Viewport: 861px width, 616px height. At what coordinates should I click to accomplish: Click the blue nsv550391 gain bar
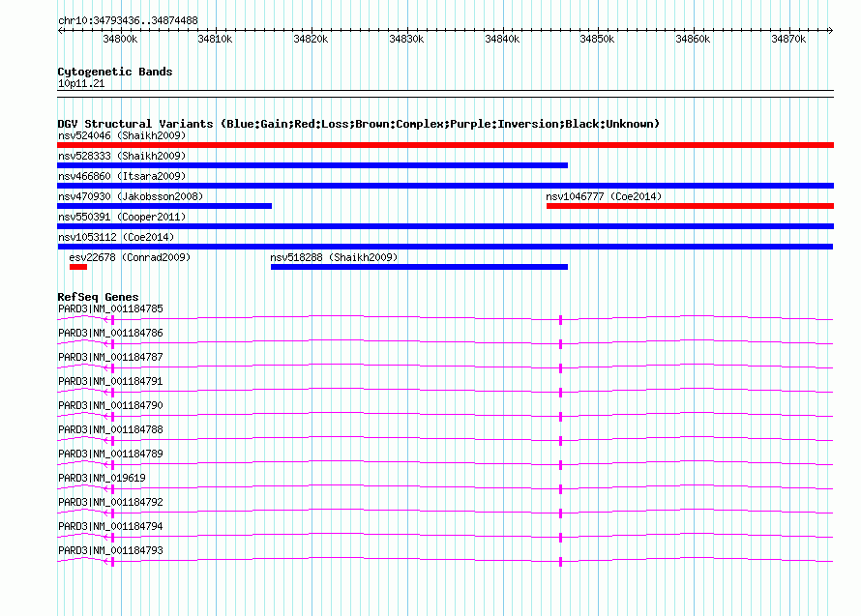[x=445, y=226]
